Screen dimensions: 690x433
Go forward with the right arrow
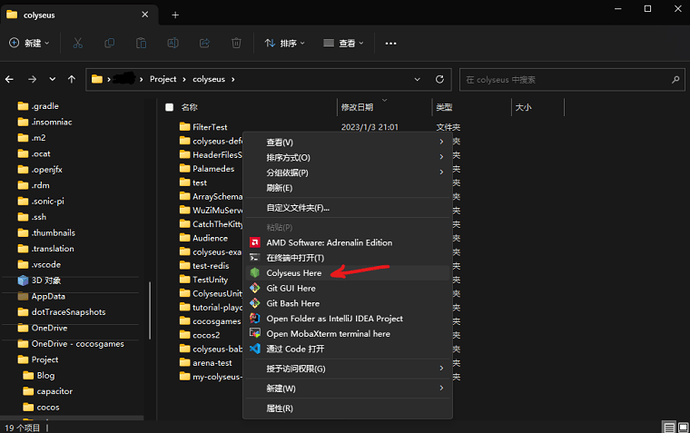[32, 79]
